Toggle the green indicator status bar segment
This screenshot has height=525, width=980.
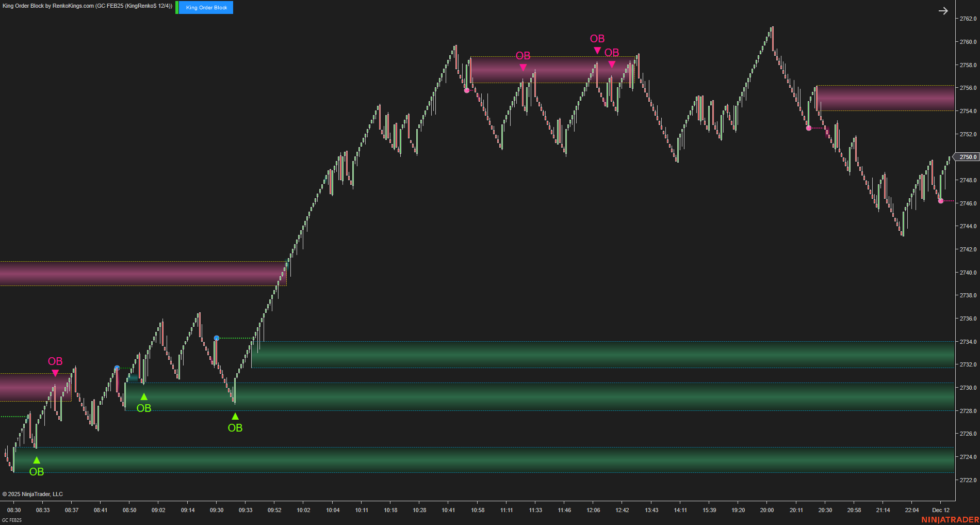pos(177,7)
